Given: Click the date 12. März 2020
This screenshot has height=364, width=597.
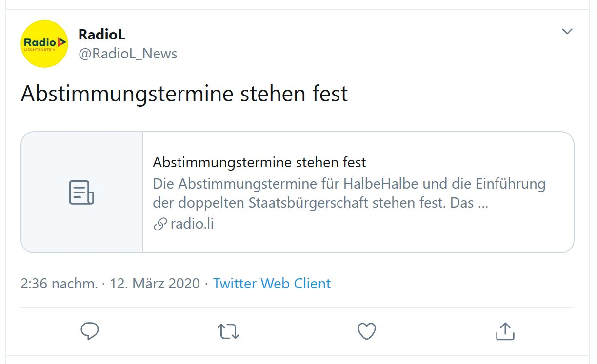Looking at the screenshot, I should tap(155, 284).
